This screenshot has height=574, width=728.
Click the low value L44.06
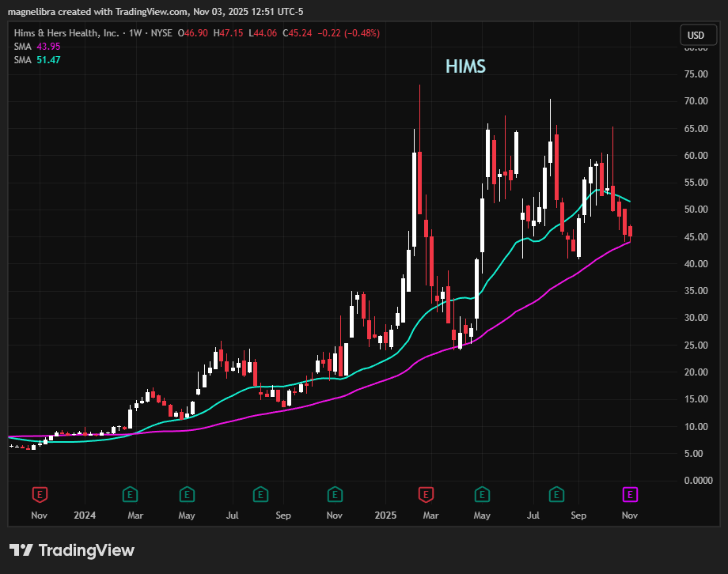[263, 33]
